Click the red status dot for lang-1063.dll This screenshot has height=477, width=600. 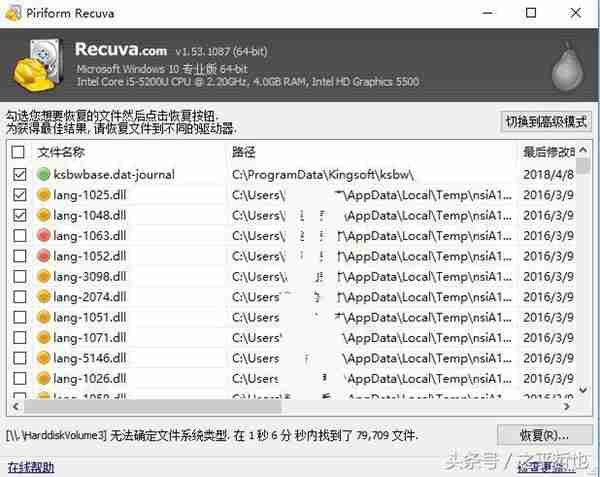pyautogui.click(x=44, y=235)
